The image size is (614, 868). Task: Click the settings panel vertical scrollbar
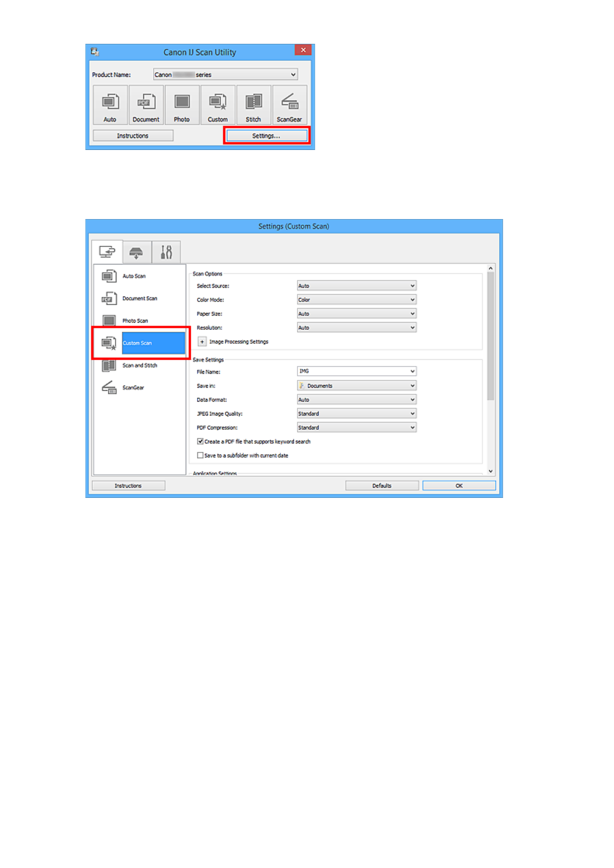point(490,335)
